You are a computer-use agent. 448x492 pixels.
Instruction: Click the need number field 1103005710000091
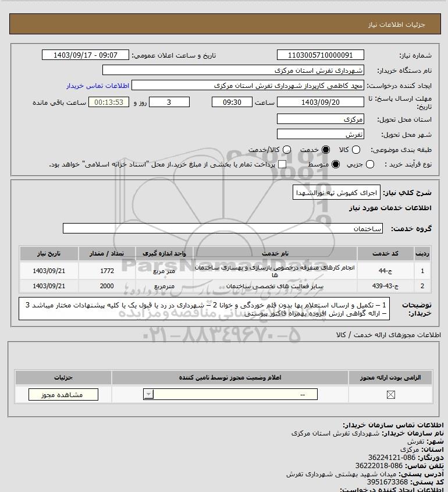tap(321, 55)
